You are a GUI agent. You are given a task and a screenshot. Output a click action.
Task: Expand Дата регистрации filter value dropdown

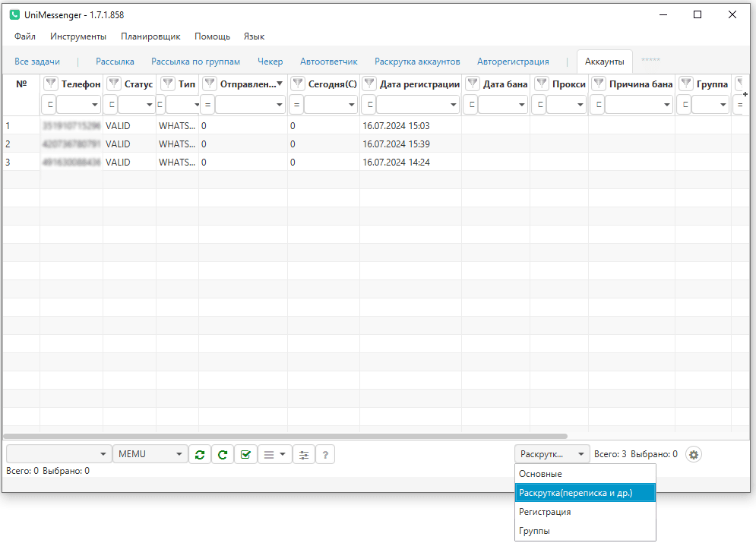(x=453, y=105)
